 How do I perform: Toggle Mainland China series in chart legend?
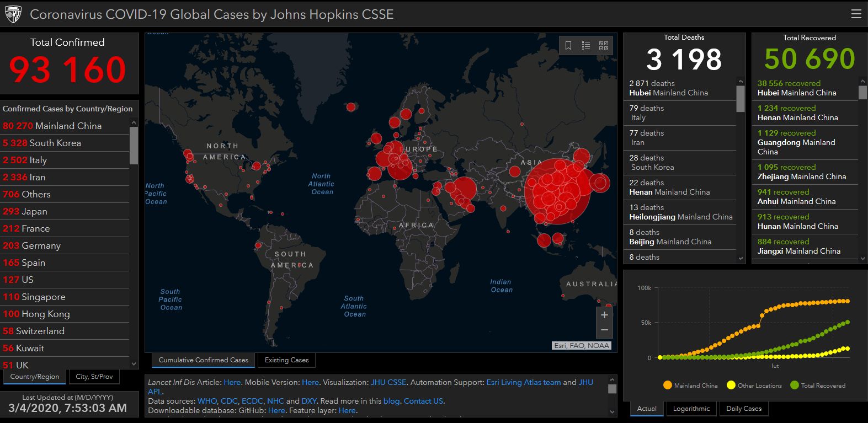[690, 385]
